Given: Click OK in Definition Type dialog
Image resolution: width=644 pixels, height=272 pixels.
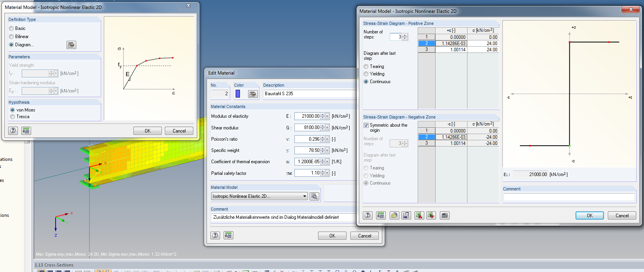Looking at the screenshot, I should point(147,131).
